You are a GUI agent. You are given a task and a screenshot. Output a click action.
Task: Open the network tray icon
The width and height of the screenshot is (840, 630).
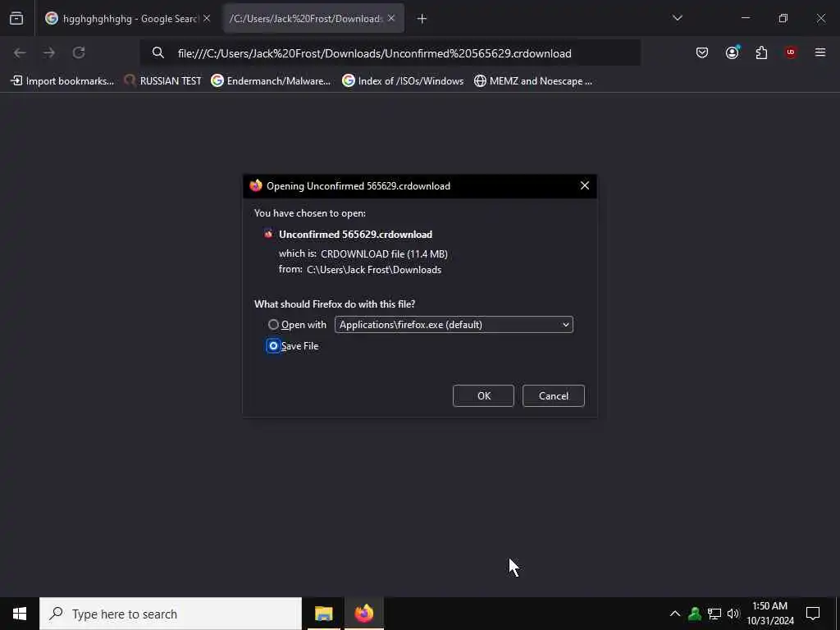pyautogui.click(x=714, y=614)
